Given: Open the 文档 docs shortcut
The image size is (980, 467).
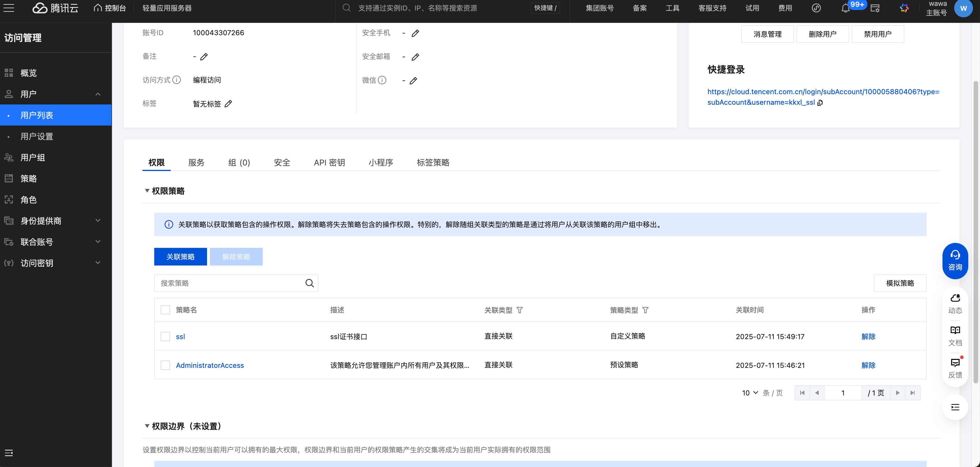Looking at the screenshot, I should click(x=955, y=336).
